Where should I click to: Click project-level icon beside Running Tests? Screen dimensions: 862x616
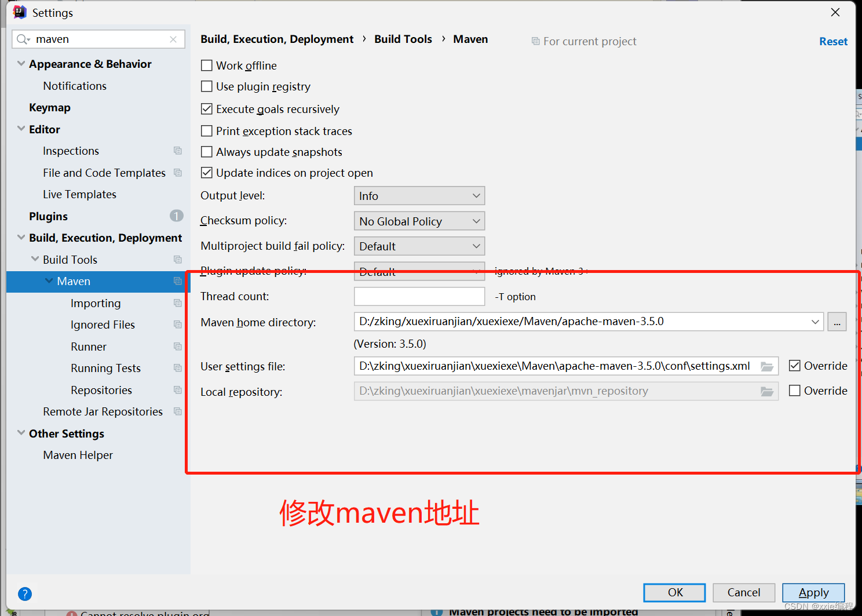coord(178,368)
